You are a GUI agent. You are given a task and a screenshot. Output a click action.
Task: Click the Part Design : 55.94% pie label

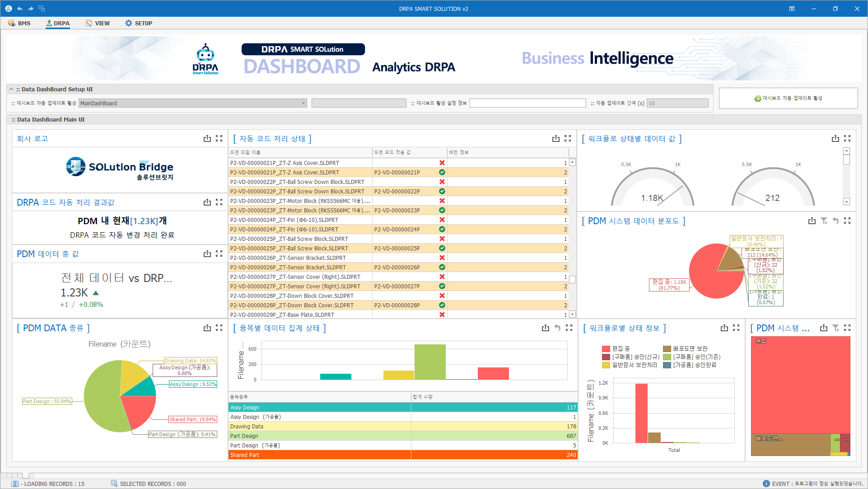pos(47,401)
